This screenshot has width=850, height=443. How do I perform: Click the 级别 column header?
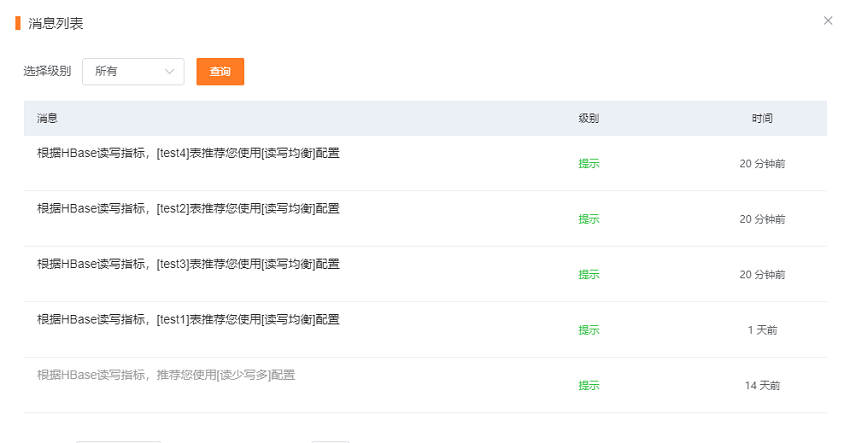[x=588, y=118]
